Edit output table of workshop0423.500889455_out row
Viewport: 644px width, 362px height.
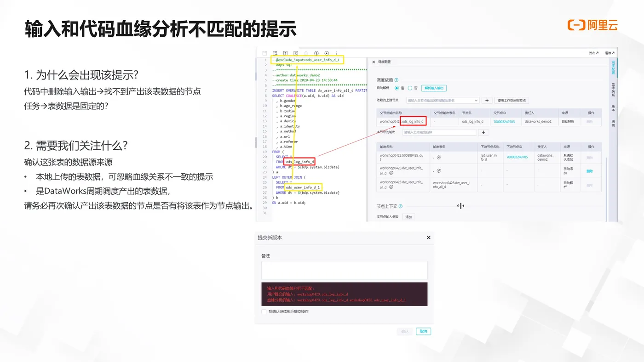[439, 157]
